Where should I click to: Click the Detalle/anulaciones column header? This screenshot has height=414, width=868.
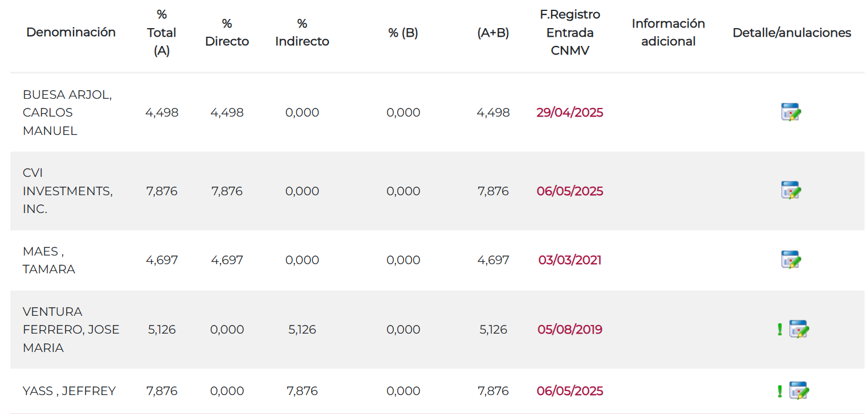792,33
